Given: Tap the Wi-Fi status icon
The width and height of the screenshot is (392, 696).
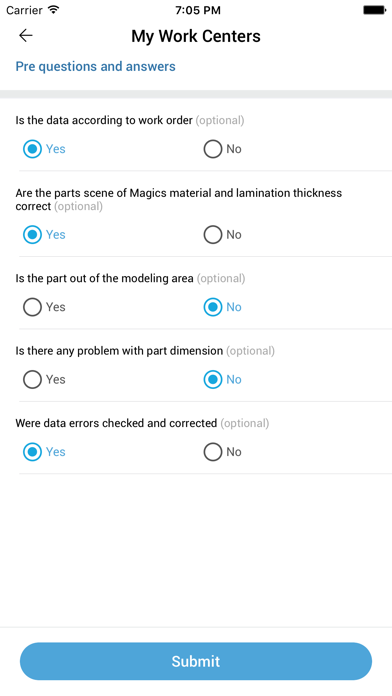Looking at the screenshot, I should coord(54,10).
